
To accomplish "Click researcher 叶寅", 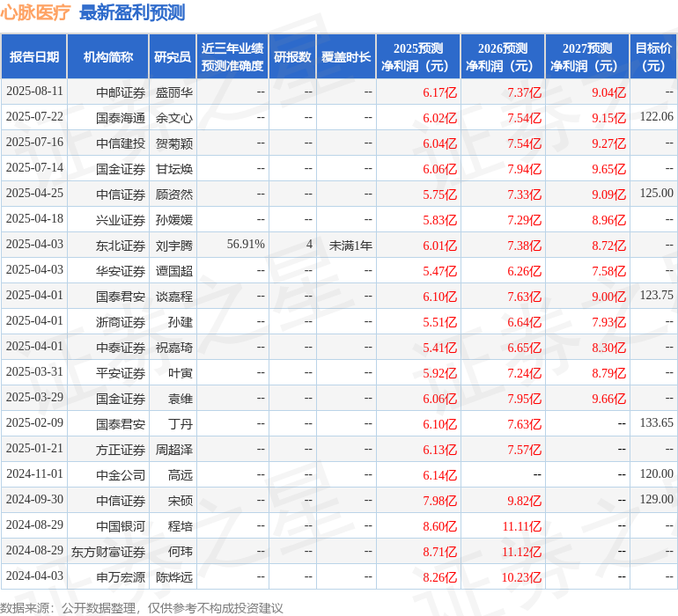I will (x=181, y=373).
